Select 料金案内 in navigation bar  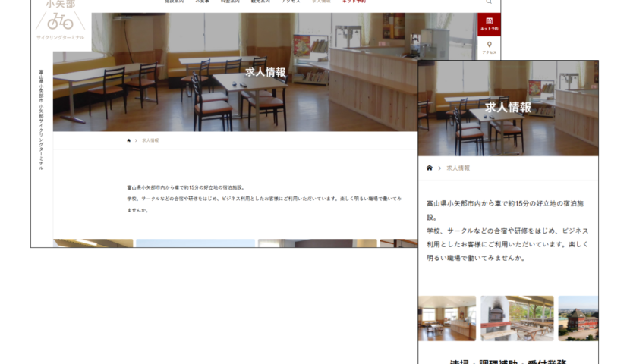pos(230,2)
